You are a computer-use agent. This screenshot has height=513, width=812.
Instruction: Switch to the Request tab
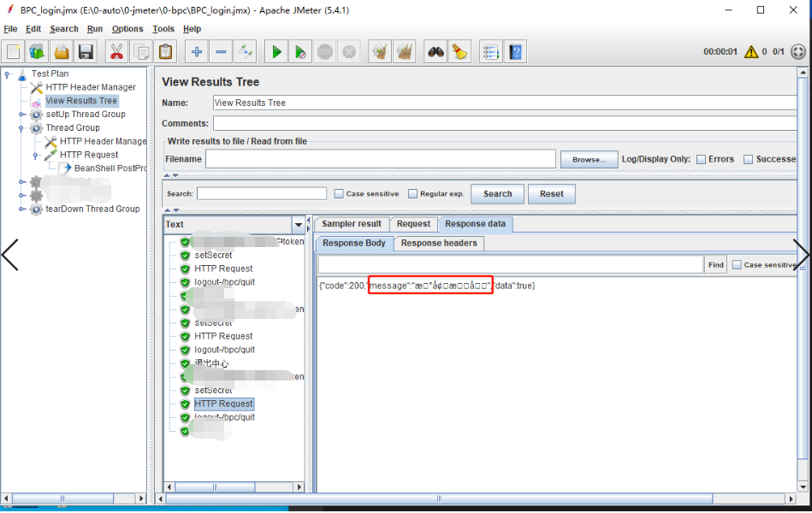coord(413,224)
